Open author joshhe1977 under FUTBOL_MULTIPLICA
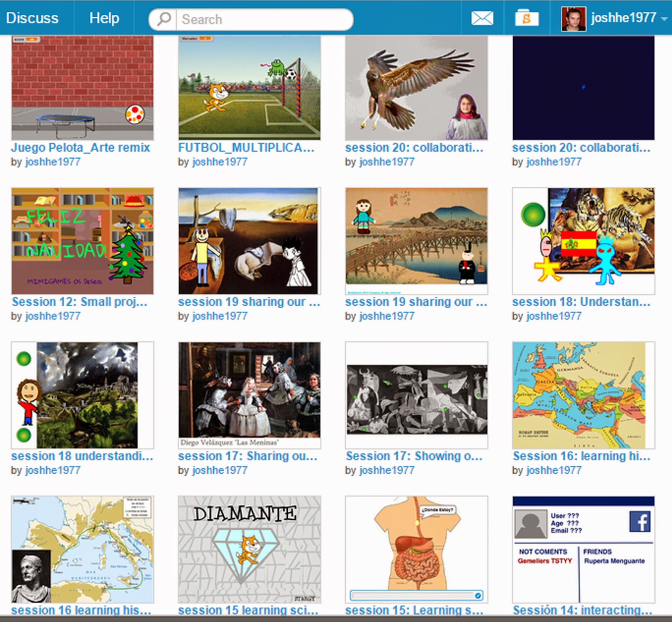Viewport: 672px width, 622px height. click(220, 162)
